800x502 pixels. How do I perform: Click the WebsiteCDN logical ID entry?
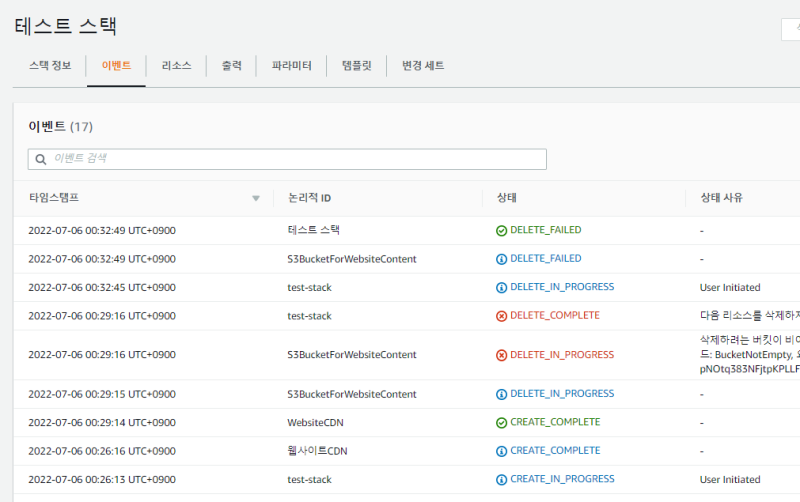click(315, 422)
